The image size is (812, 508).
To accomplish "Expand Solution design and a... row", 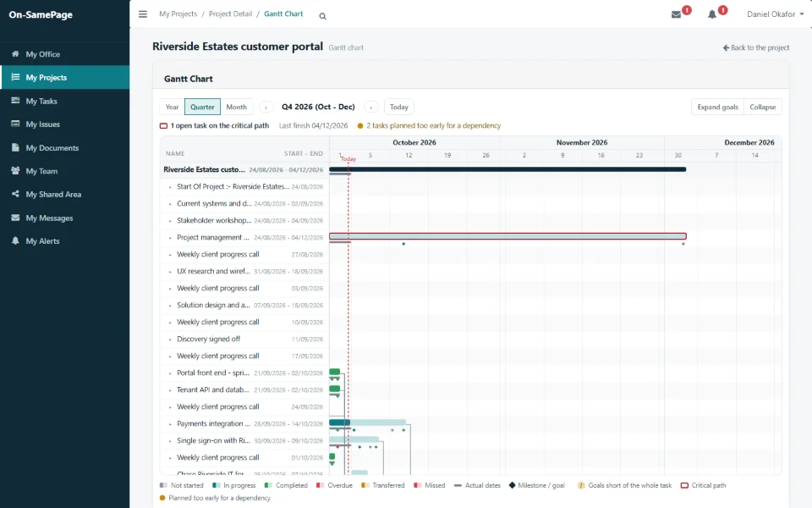I will tap(170, 306).
